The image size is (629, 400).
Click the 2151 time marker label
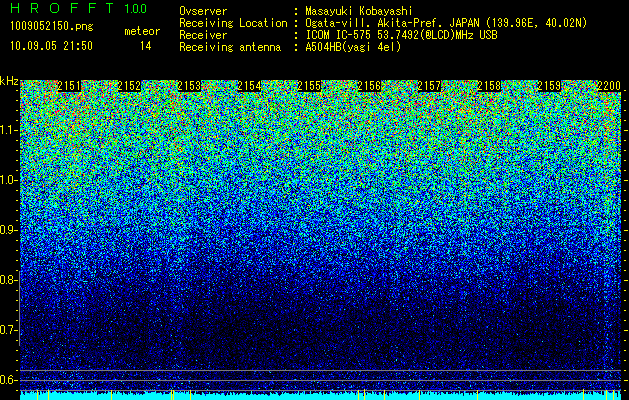pos(69,86)
